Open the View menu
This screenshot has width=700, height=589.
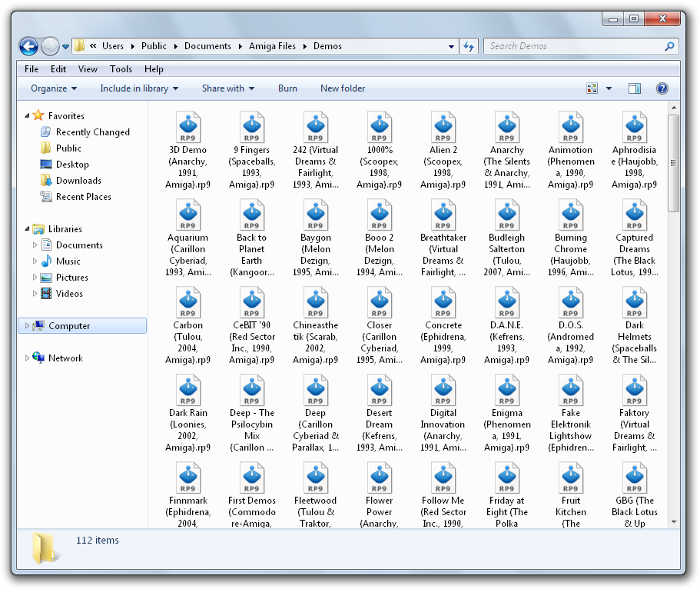tap(88, 69)
